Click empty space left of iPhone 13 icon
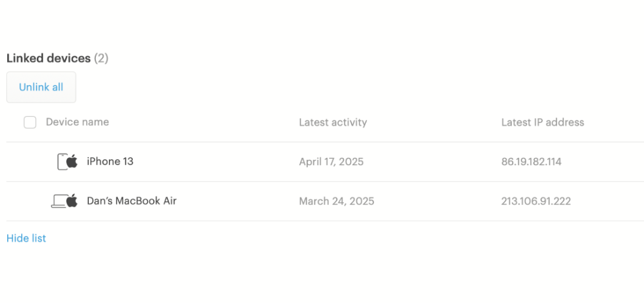644x303 pixels. click(x=31, y=162)
